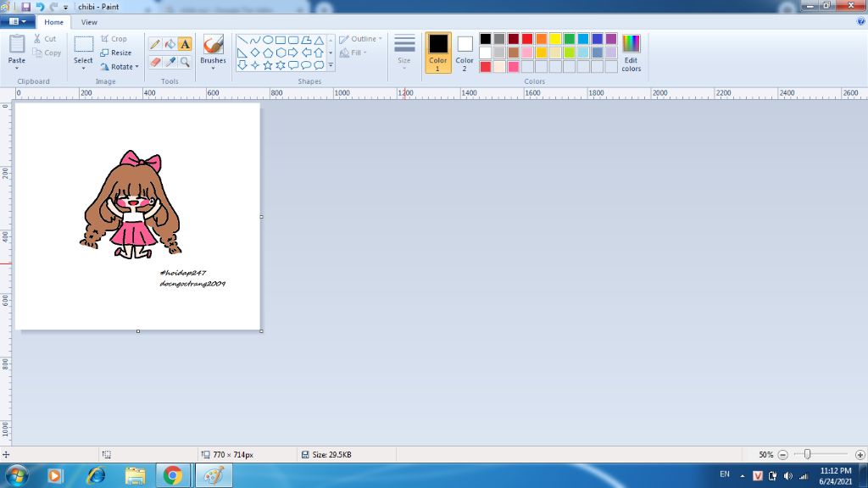Choose the Oval shape

click(x=267, y=40)
